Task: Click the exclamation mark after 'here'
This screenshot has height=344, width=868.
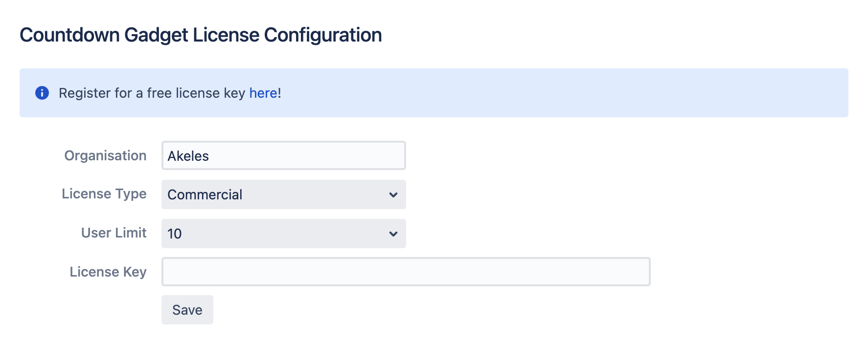Action: tap(279, 93)
